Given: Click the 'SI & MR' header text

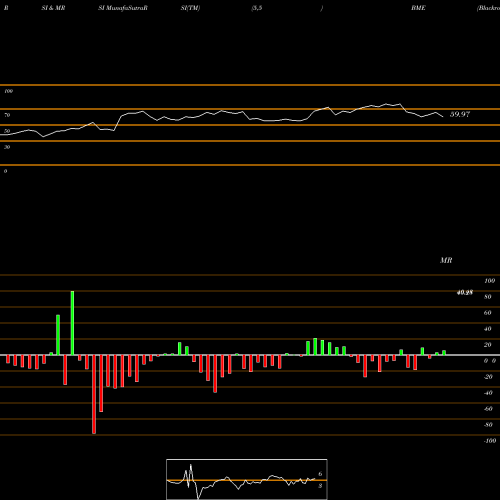Looking at the screenshot, I should 53,8.
